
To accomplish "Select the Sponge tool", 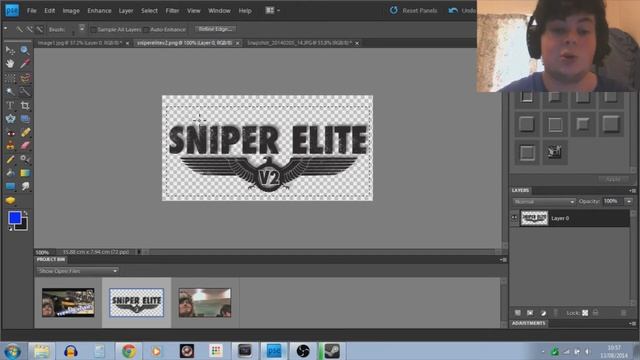I will 10,200.
